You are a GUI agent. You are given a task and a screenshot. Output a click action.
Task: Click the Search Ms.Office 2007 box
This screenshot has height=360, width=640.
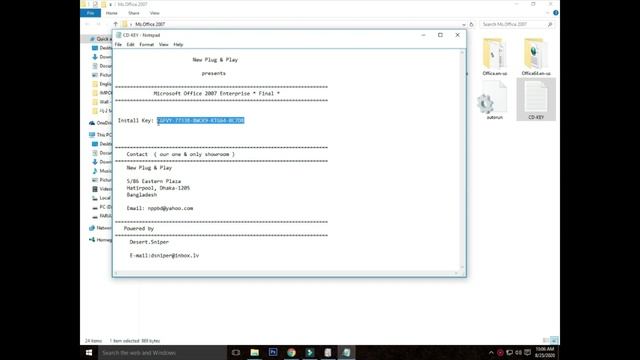point(518,24)
